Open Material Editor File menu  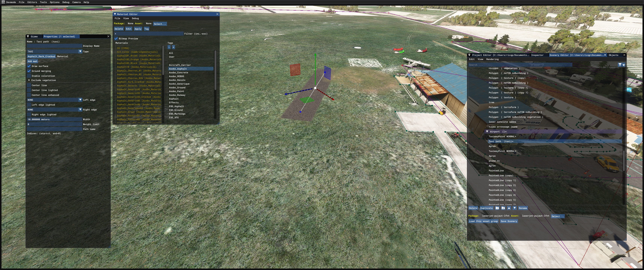[x=118, y=19]
